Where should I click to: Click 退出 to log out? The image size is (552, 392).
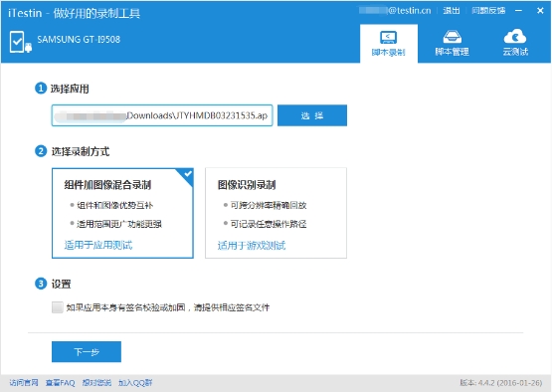[x=452, y=11]
